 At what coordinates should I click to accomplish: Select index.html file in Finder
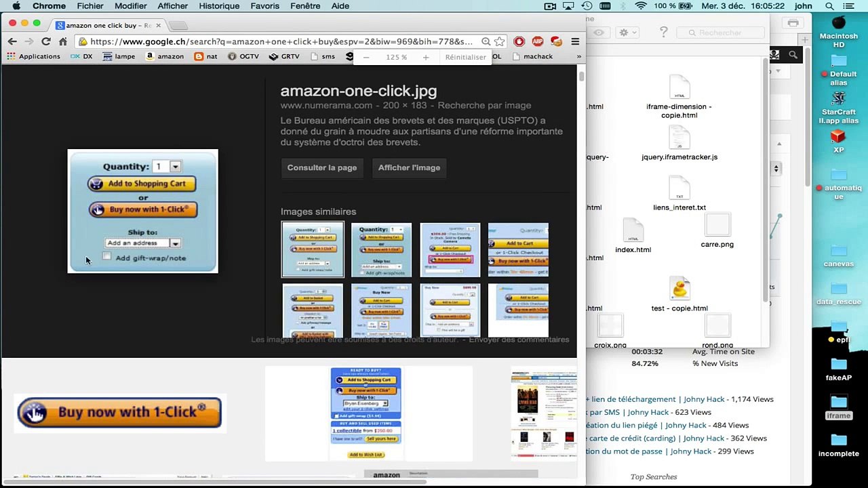pyautogui.click(x=633, y=235)
